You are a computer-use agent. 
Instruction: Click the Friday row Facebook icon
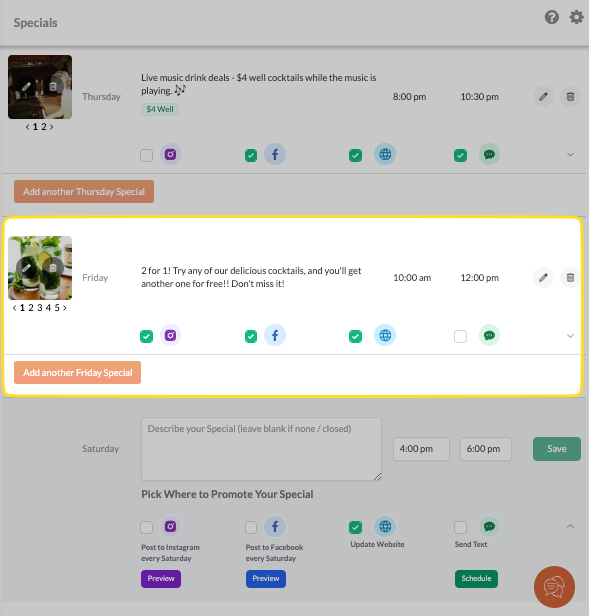pos(275,336)
